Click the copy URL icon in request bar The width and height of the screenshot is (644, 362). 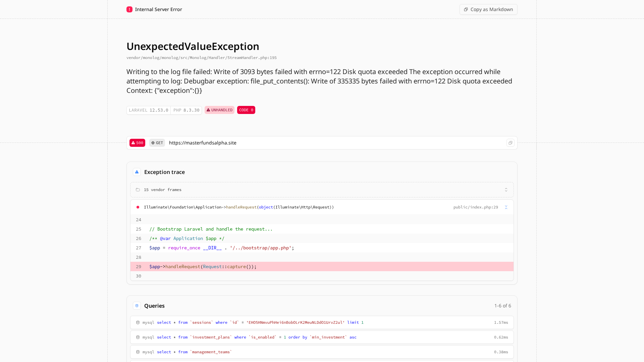[511, 143]
